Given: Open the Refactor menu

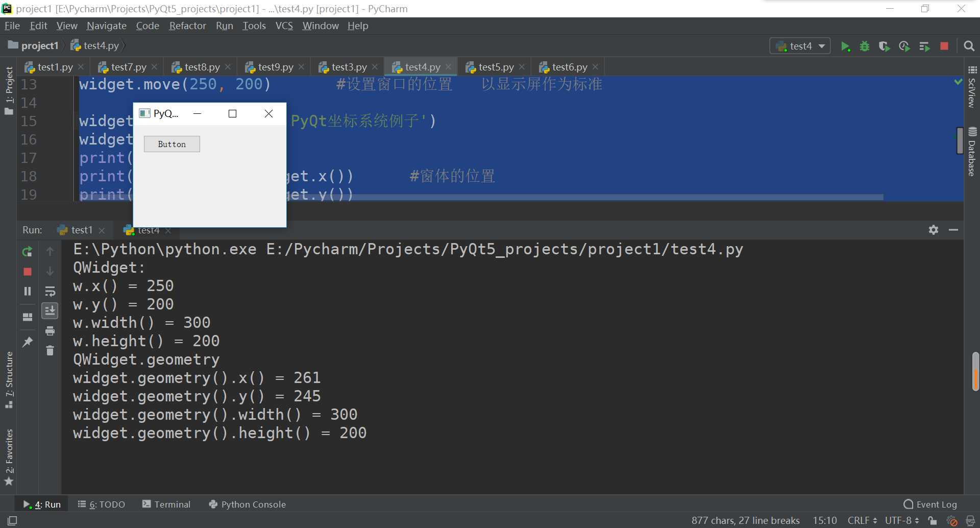Looking at the screenshot, I should coord(187,26).
